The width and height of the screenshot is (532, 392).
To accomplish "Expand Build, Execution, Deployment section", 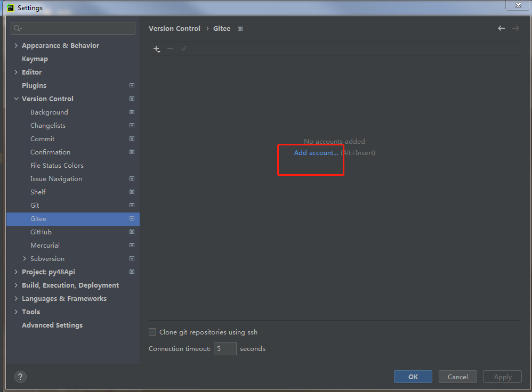I will coord(16,285).
